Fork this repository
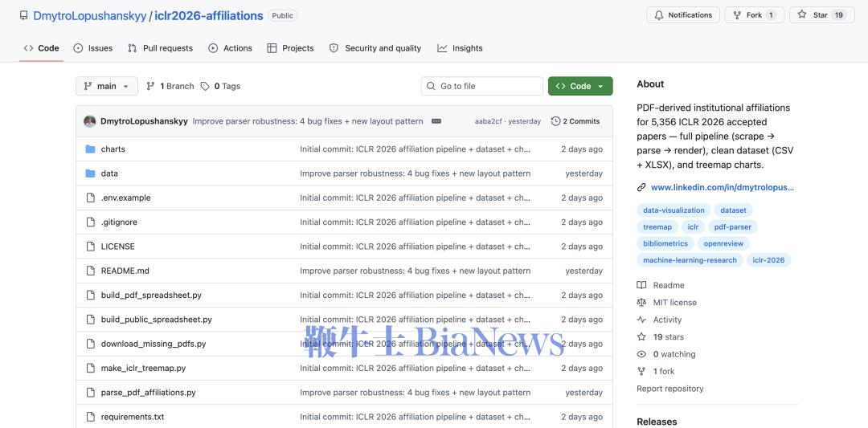The image size is (868, 428). (755, 15)
